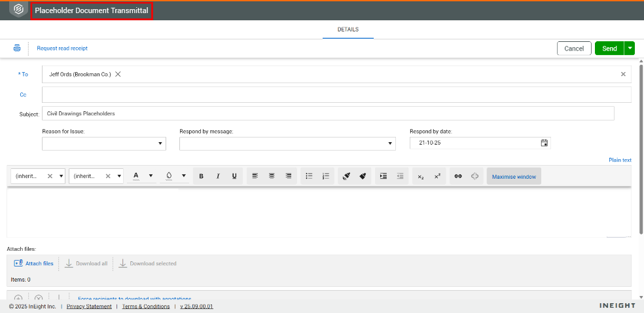Decrease the indent
The image size is (644, 313).
(x=400, y=175)
